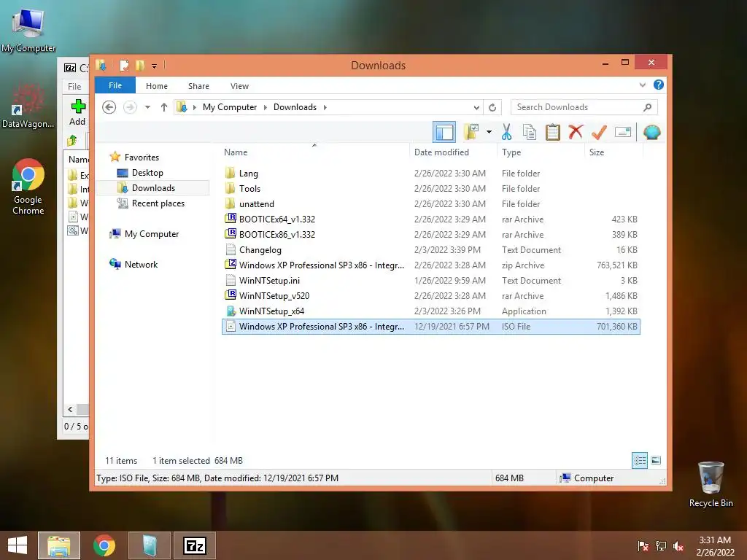Viewport: 747px width, 560px height.
Task: Click the New Folder icon in title bar
Action: 140,65
